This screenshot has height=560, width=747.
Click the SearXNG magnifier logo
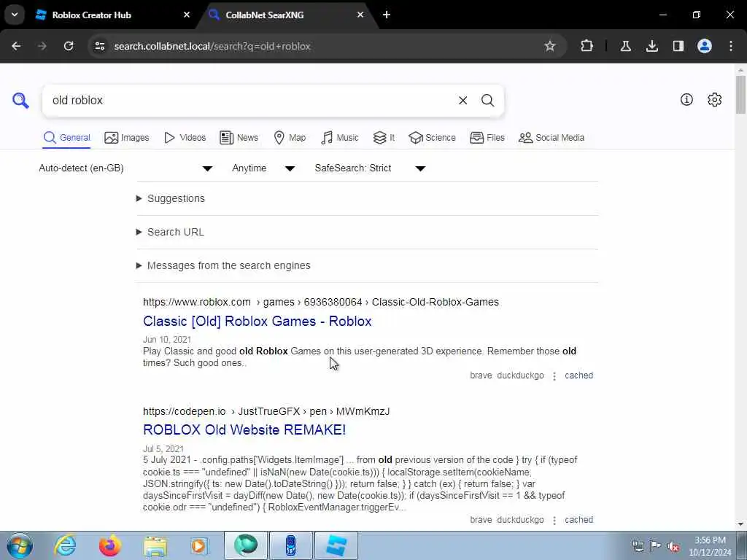[20, 101]
